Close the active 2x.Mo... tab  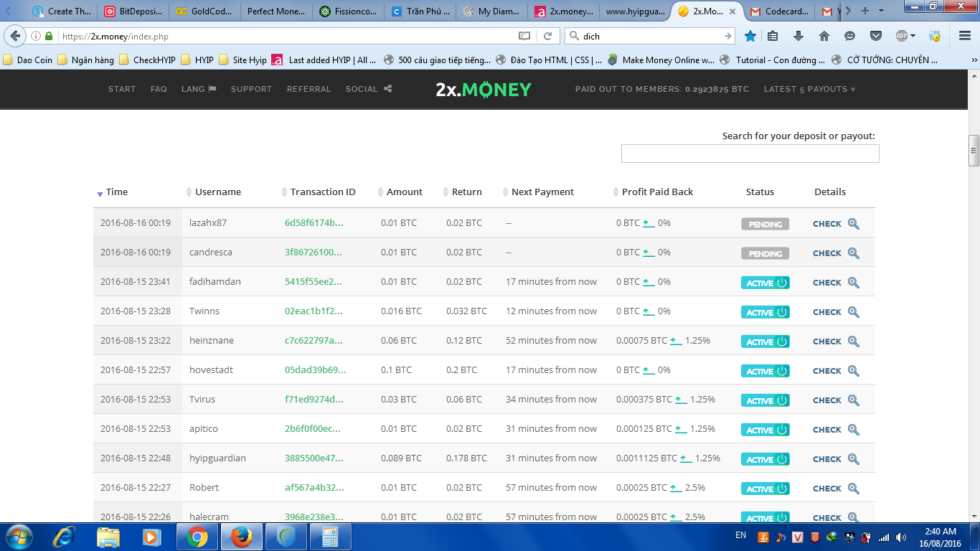734,11
